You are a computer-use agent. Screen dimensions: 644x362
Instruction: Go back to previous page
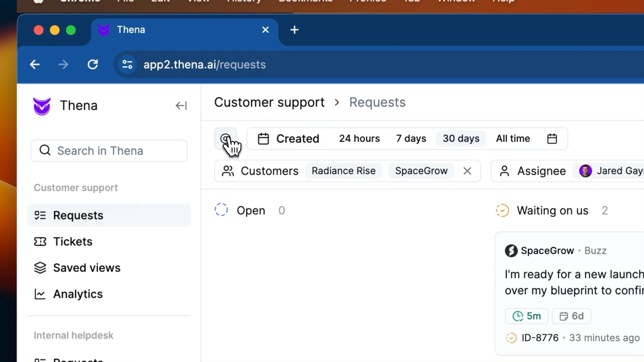click(x=35, y=64)
